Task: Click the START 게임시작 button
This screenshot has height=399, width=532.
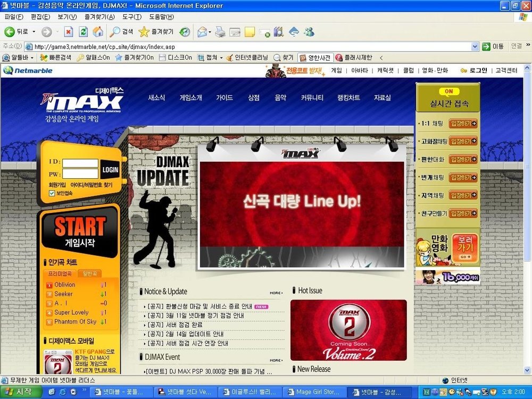Action: [80, 232]
